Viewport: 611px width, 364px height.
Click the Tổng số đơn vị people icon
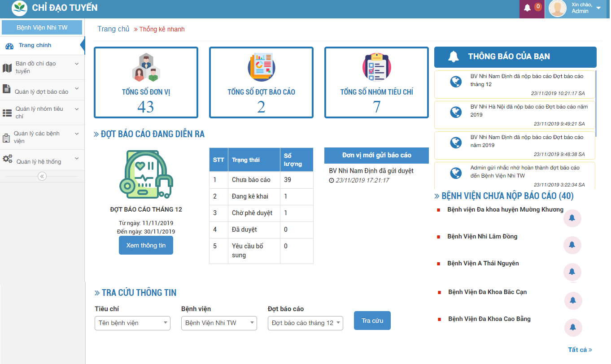click(146, 67)
